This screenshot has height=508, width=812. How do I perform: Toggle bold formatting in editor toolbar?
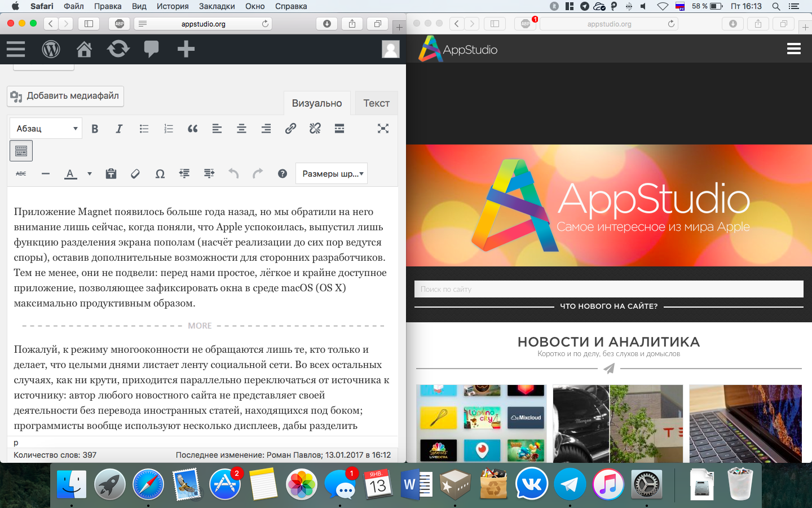95,129
